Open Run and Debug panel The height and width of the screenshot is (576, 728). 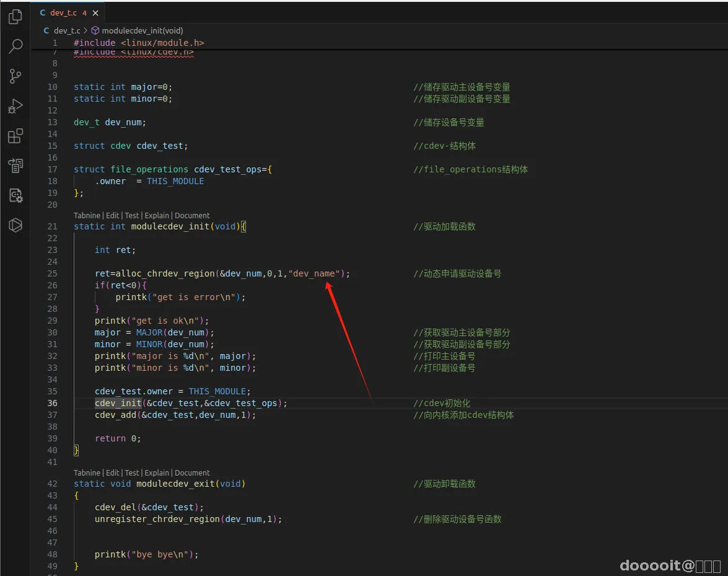[15, 106]
